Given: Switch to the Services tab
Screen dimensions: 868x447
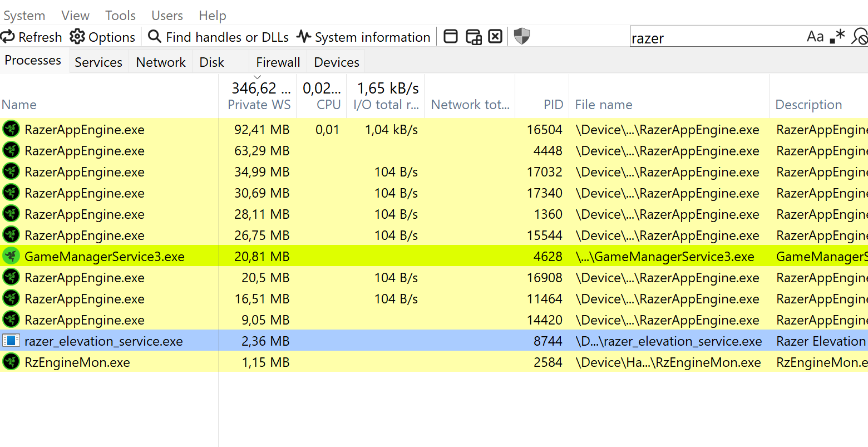Looking at the screenshot, I should (98, 62).
